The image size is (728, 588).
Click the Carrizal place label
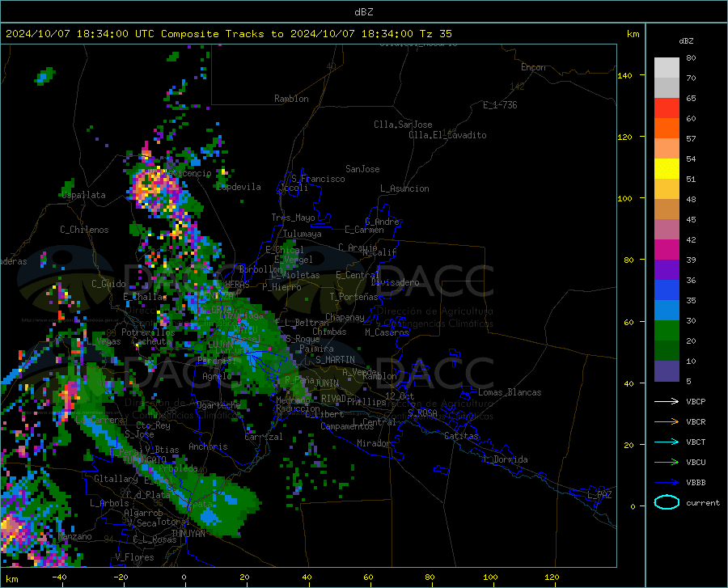(x=264, y=437)
